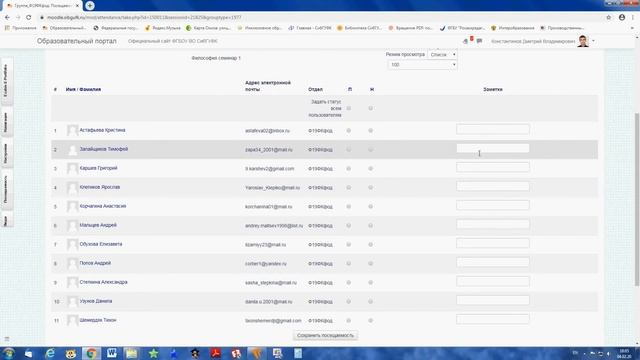Image resolution: width=640 pixels, height=360 pixels.
Task: Select the current Chrome tab title
Action: pyautogui.click(x=43, y=6)
